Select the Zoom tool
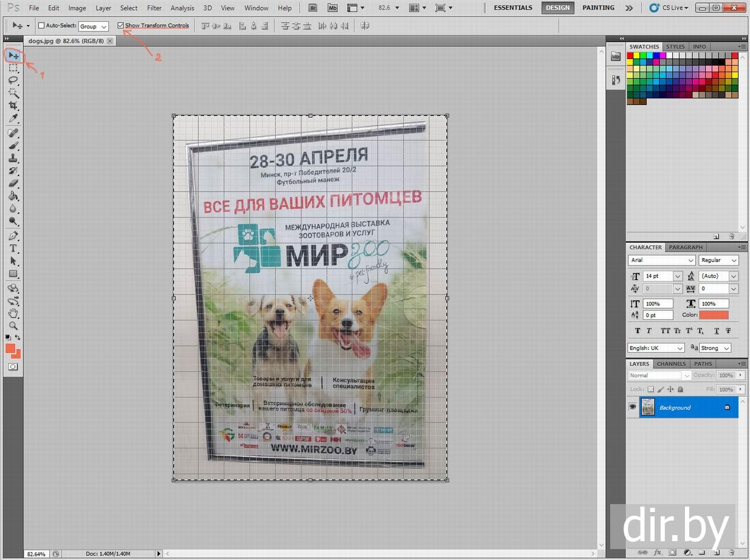Screen dimensions: 750x560 13,326
